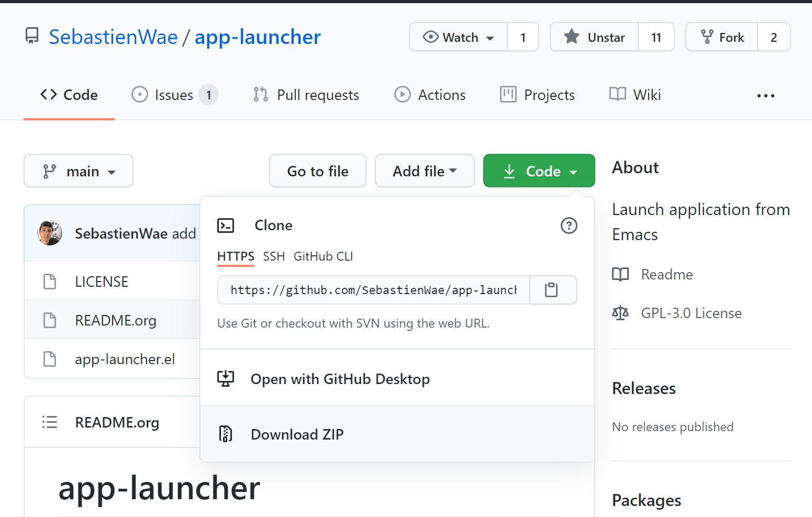Click the GPL-3.0 license scale icon
The height and width of the screenshot is (517, 812).
click(x=620, y=313)
